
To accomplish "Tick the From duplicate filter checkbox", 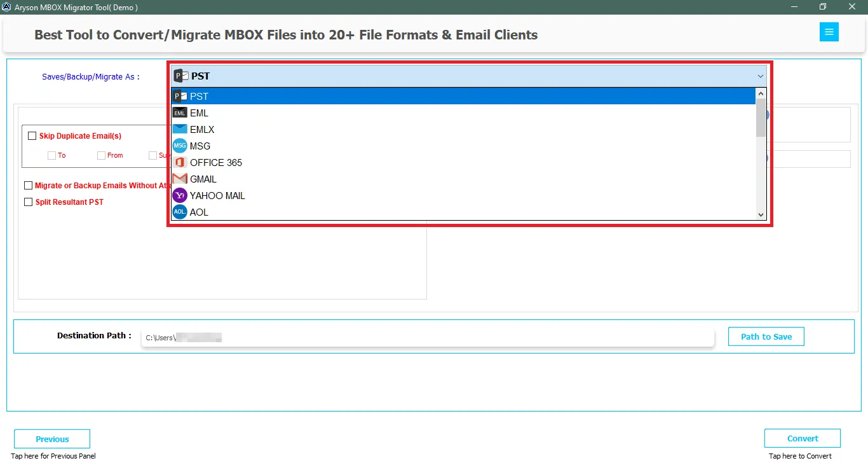I will pos(101,155).
